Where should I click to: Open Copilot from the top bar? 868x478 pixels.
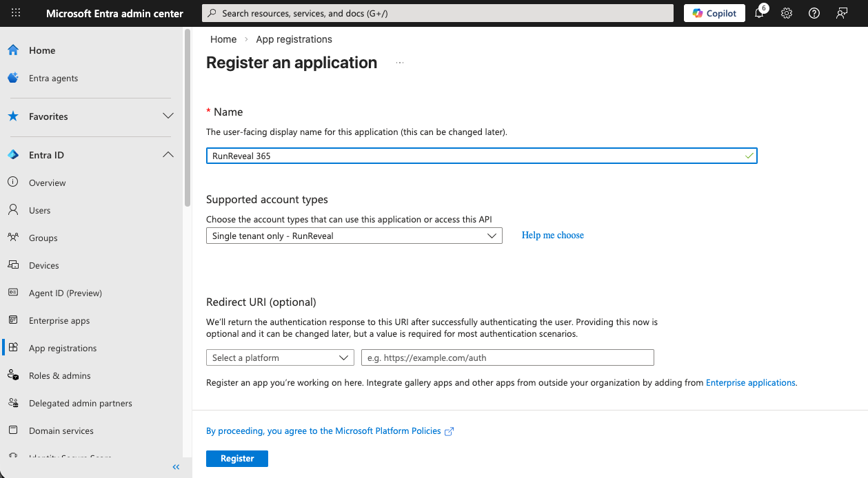[x=714, y=13]
